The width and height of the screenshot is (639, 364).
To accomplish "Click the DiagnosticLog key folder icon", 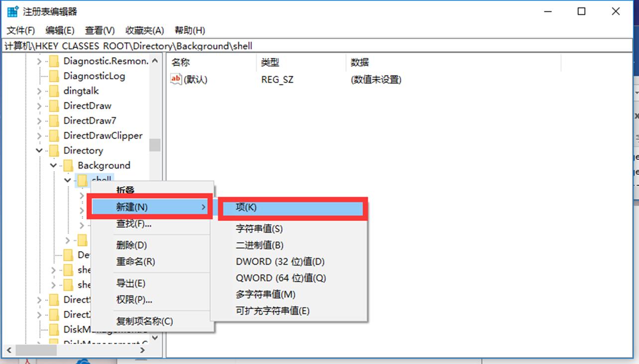I will coord(55,76).
